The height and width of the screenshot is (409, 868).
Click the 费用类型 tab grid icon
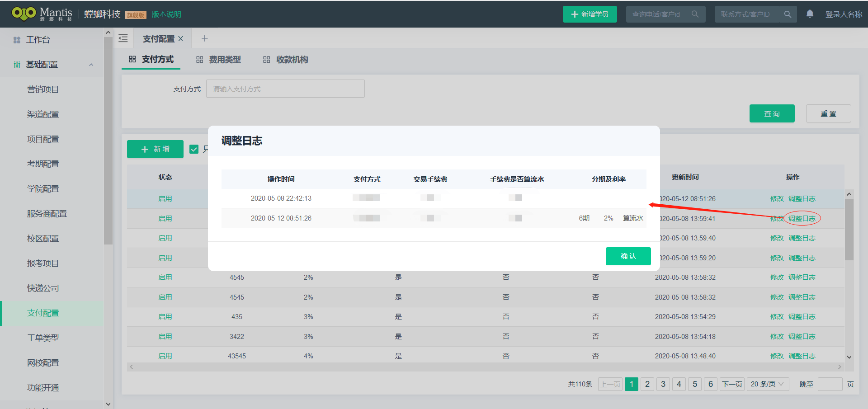[x=199, y=60]
